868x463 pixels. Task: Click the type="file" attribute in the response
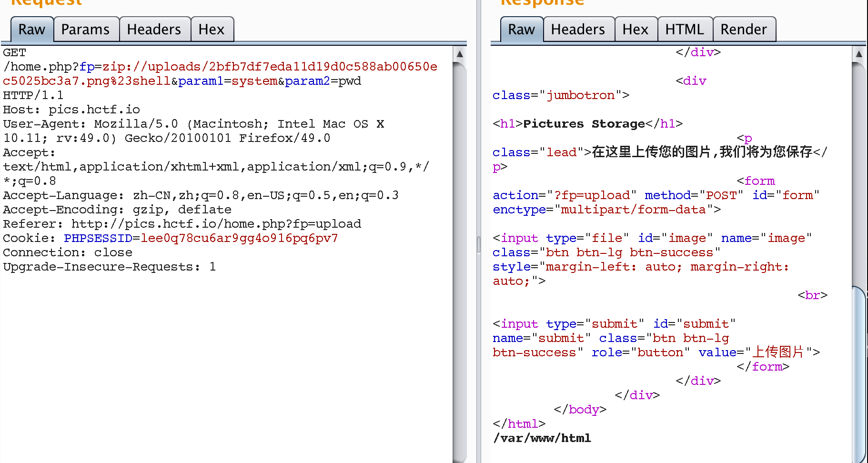point(588,238)
